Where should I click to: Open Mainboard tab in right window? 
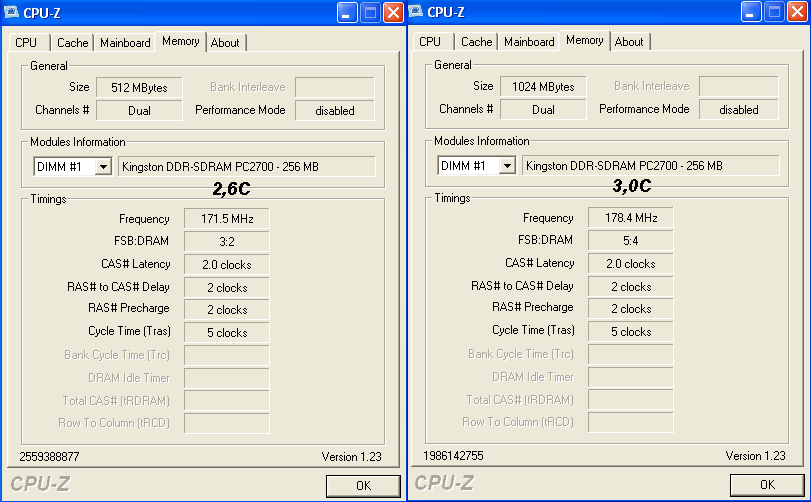tap(529, 42)
